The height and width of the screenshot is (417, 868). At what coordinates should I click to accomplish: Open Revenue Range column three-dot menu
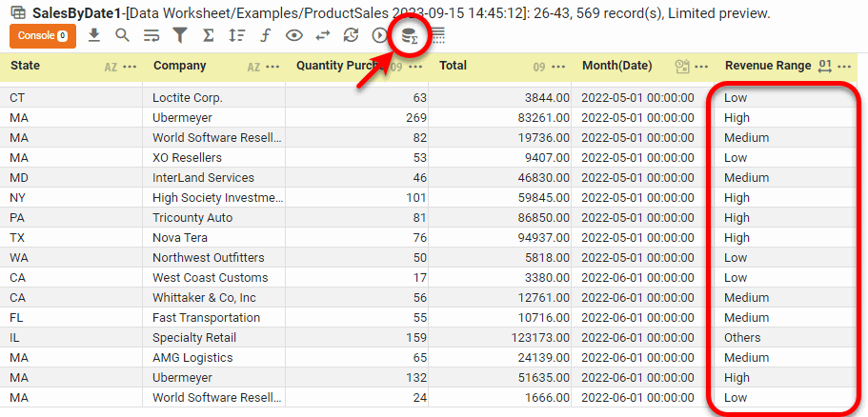846,67
